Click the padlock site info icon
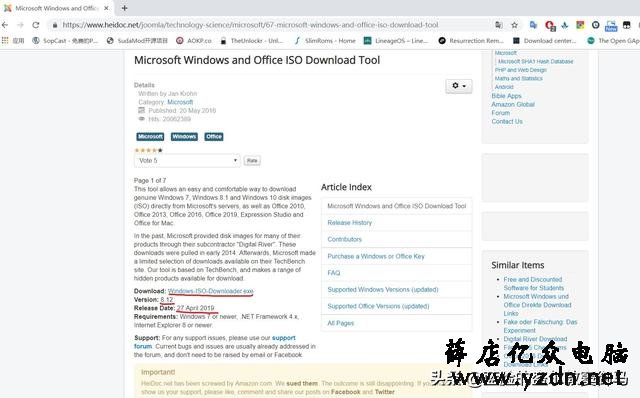This screenshot has width=640, height=398. (55, 25)
